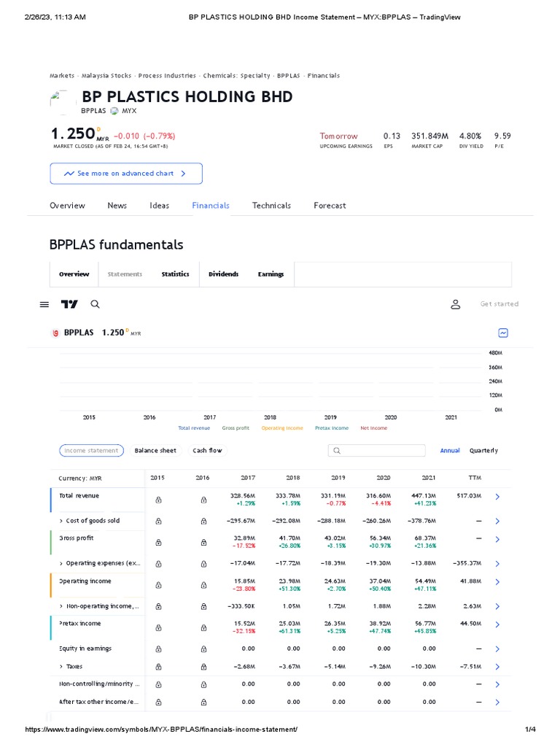The width and height of the screenshot is (560, 747).
Task: Follow the Malaysia Stocks breadcrumb link
Action: pos(106,76)
